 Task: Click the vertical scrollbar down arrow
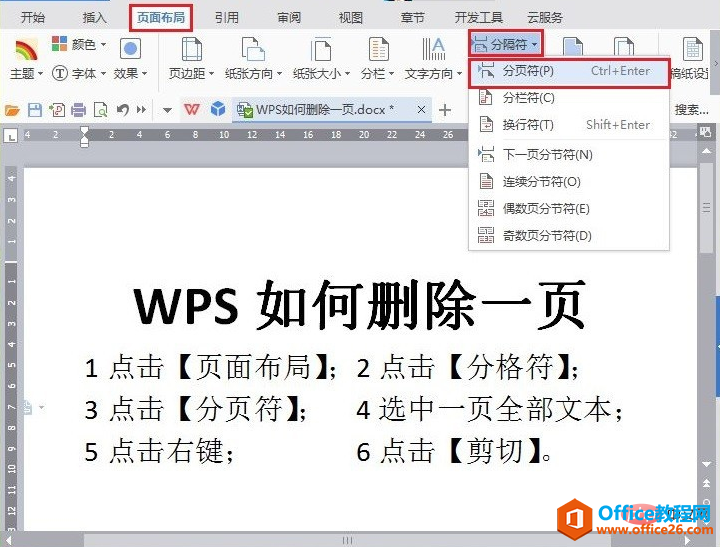point(707,464)
